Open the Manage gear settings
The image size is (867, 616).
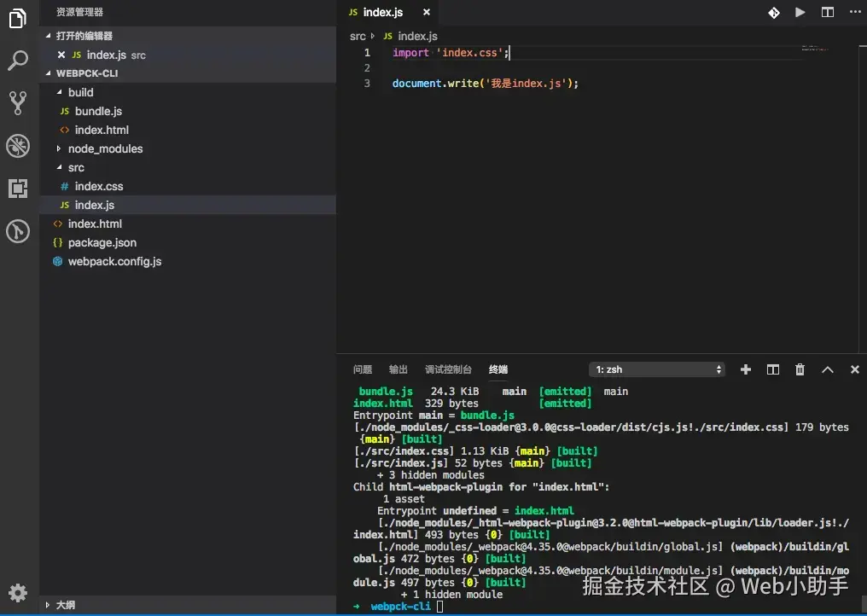[x=18, y=593]
